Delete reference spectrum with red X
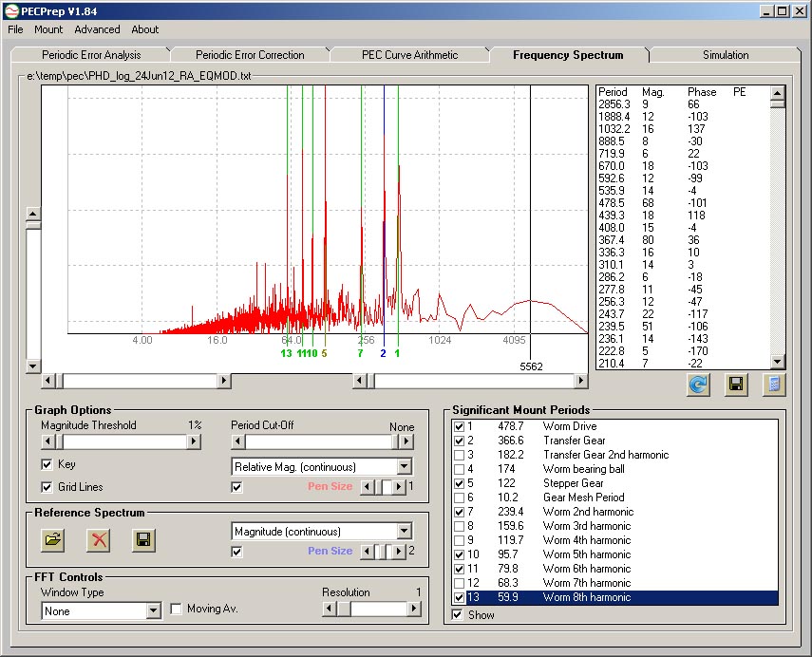The height and width of the screenshot is (657, 812). (99, 539)
